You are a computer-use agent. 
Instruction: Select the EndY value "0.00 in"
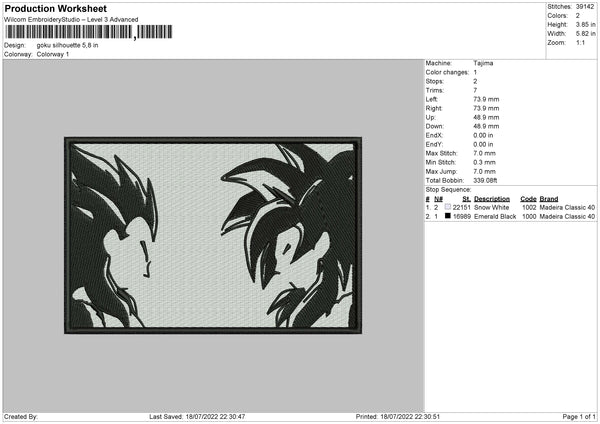pyautogui.click(x=483, y=145)
